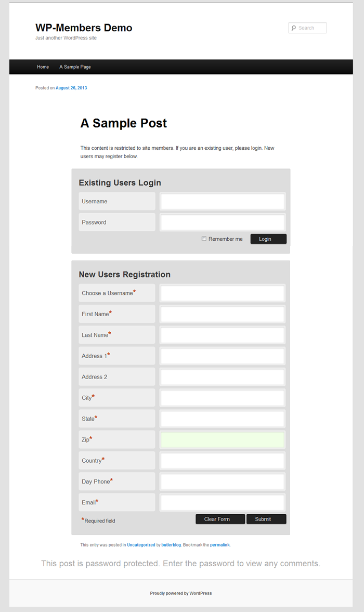Focus the highlighted Zip input field
364x612 pixels.
tap(223, 440)
